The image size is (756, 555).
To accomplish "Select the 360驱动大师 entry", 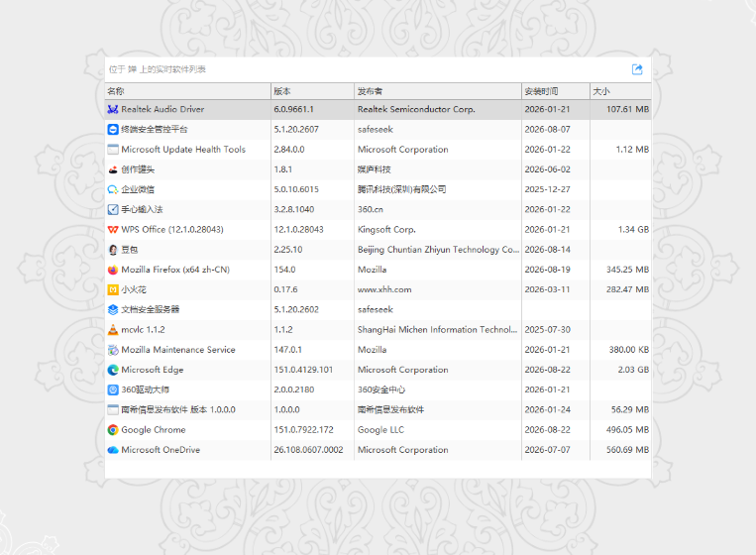I will pos(145,389).
